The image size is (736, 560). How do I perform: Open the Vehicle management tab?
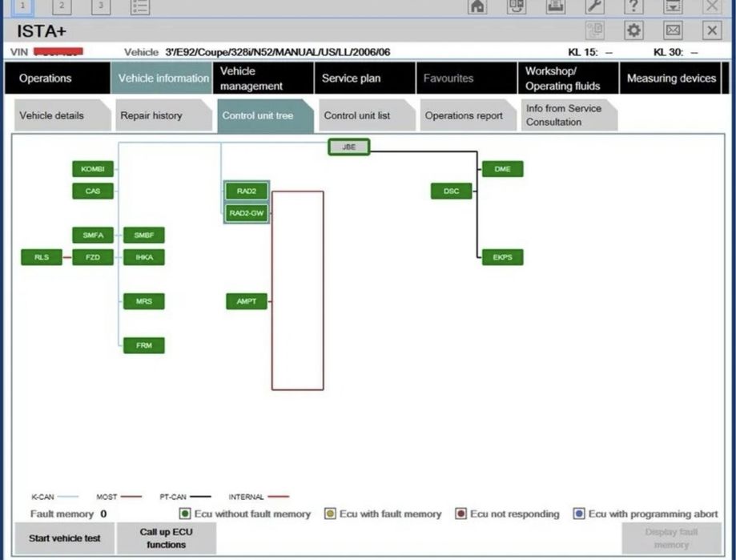coord(263,78)
